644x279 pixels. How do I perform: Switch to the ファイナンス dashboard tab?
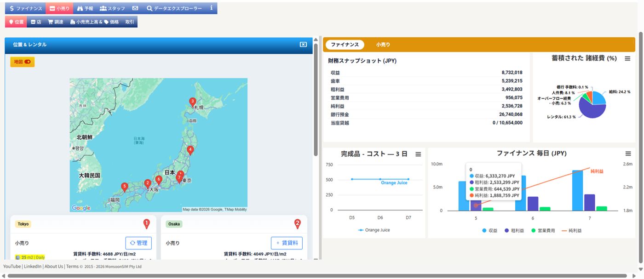tap(345, 45)
